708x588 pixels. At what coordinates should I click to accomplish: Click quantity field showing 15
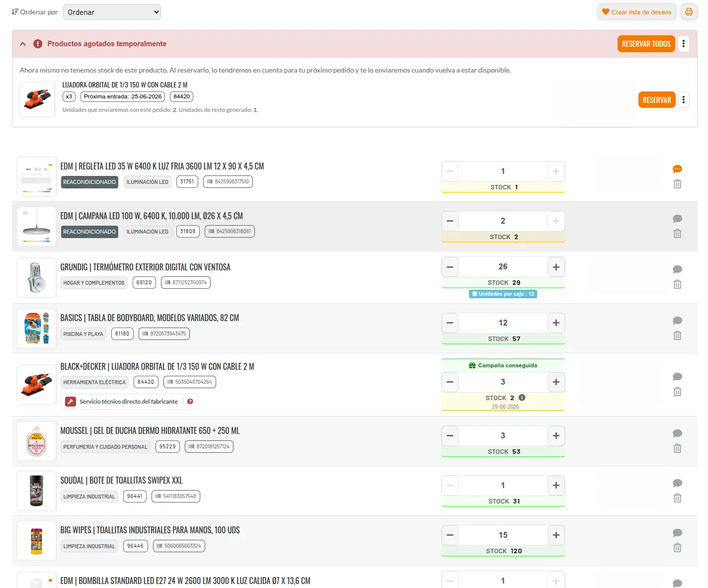coord(503,535)
